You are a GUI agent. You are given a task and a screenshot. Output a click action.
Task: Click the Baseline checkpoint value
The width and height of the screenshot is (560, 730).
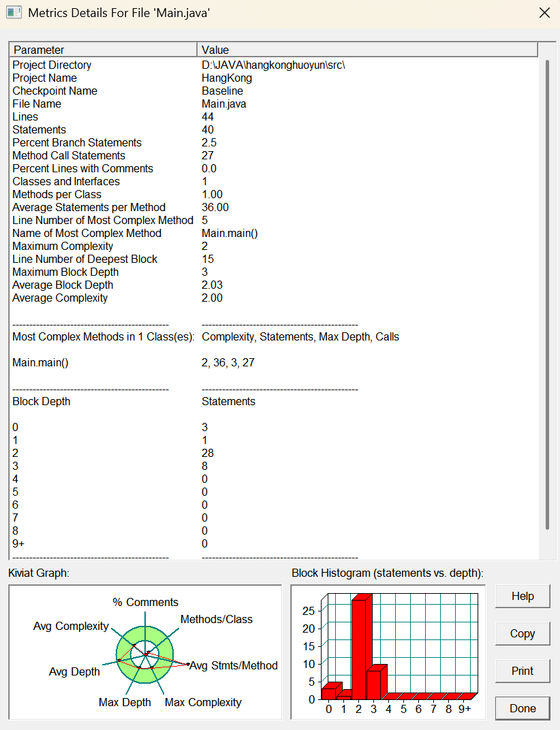click(222, 91)
